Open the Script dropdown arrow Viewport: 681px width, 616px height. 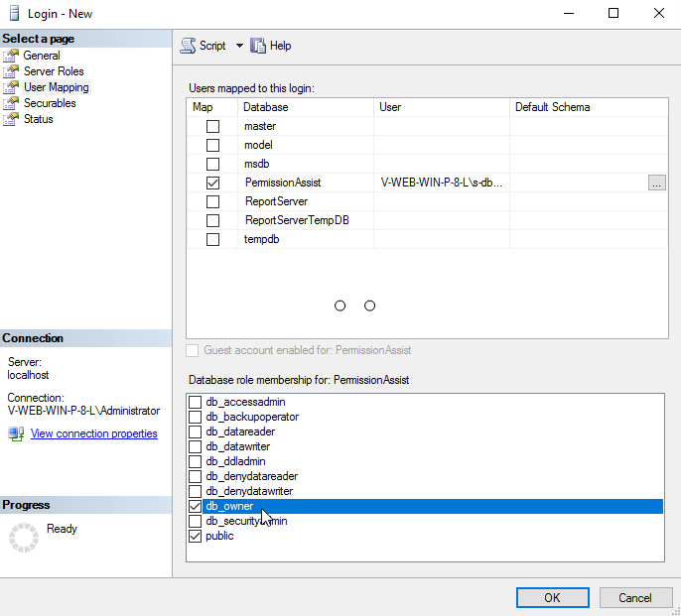pyautogui.click(x=239, y=46)
